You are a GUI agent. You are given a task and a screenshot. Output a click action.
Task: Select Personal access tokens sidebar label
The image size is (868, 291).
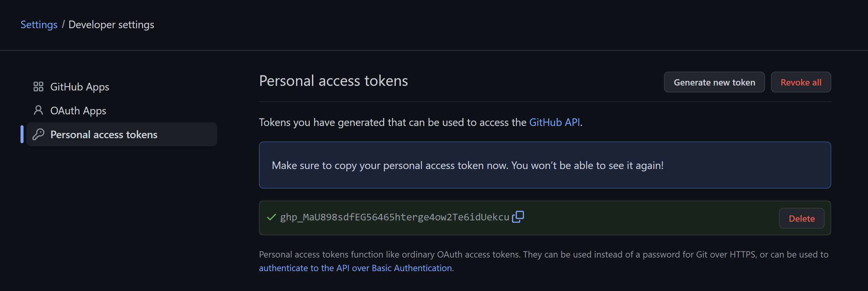point(104,135)
